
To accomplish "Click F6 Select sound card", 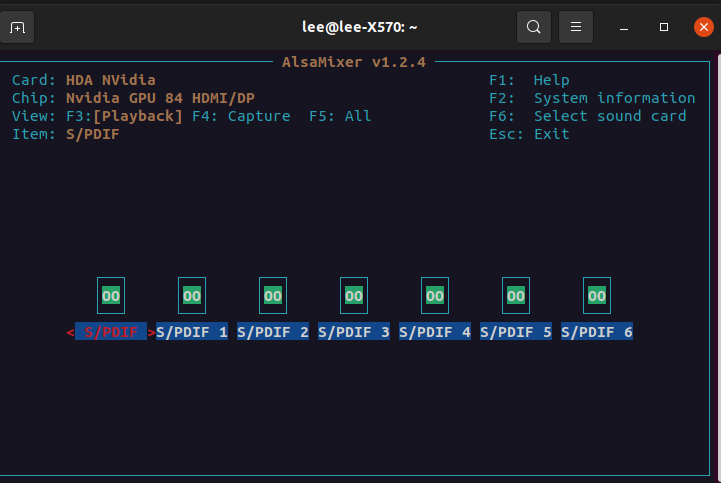I will click(x=587, y=116).
